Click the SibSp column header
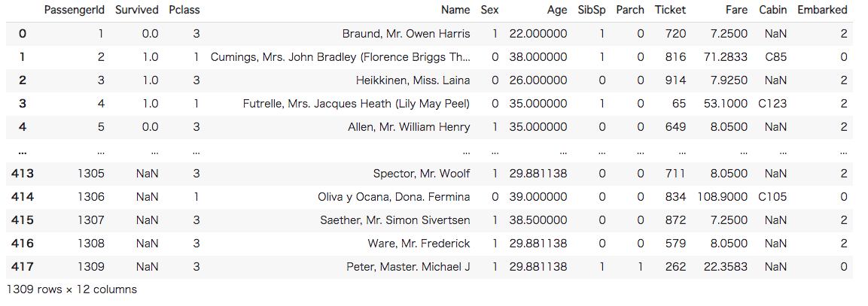The width and height of the screenshot is (868, 306). pyautogui.click(x=591, y=10)
